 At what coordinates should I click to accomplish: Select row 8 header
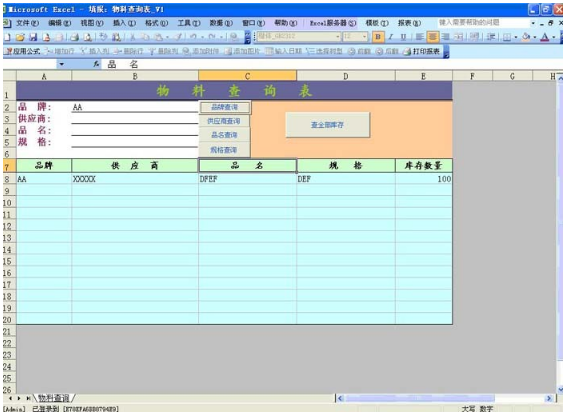click(x=9, y=179)
